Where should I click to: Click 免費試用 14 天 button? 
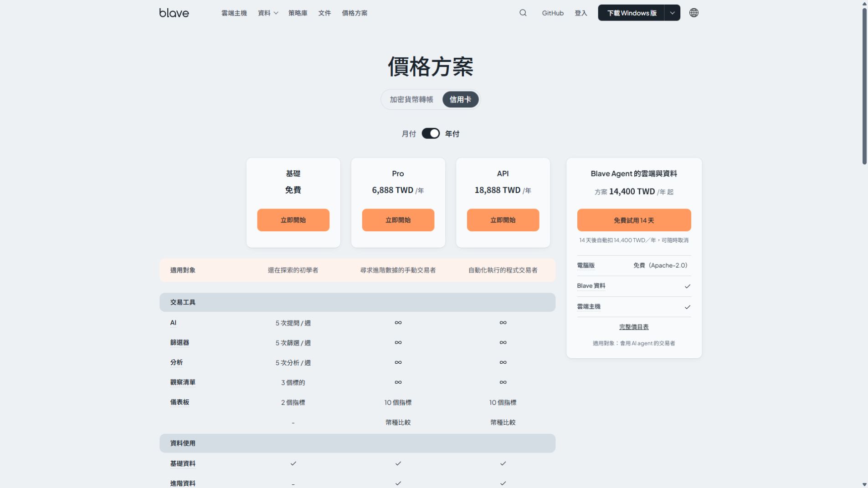[x=634, y=220]
